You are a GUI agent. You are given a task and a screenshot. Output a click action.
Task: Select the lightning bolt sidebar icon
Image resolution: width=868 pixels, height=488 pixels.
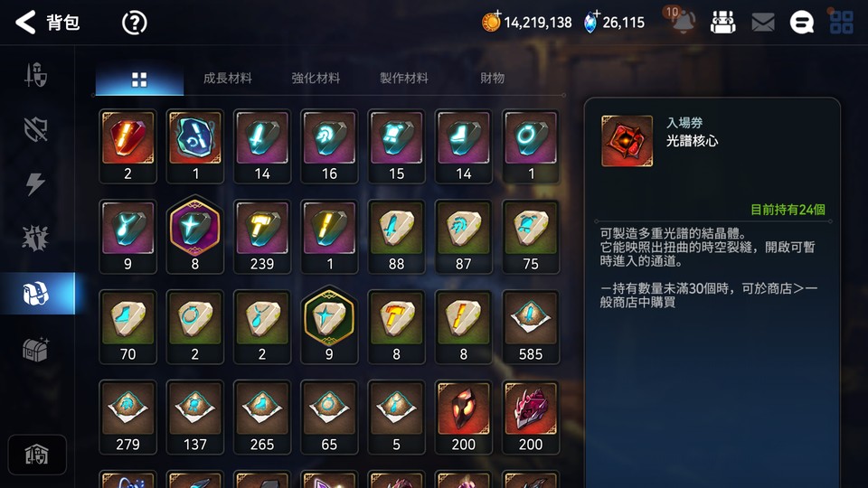point(35,183)
